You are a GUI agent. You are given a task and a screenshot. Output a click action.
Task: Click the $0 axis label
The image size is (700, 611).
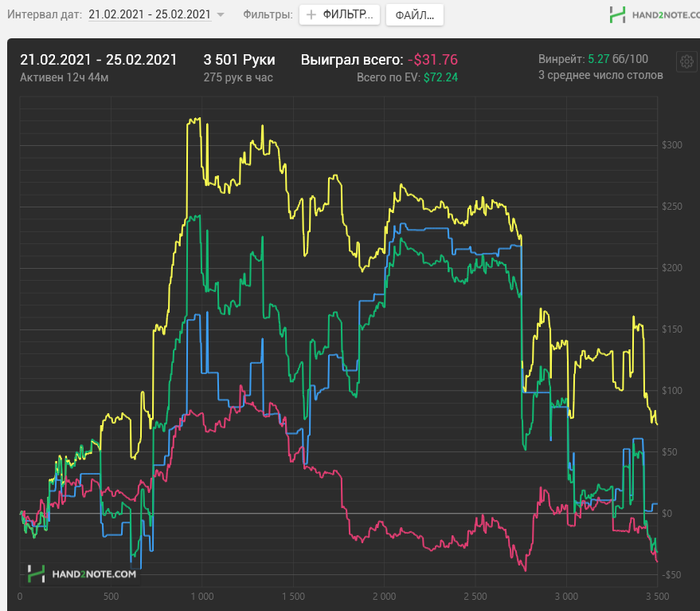click(x=667, y=513)
